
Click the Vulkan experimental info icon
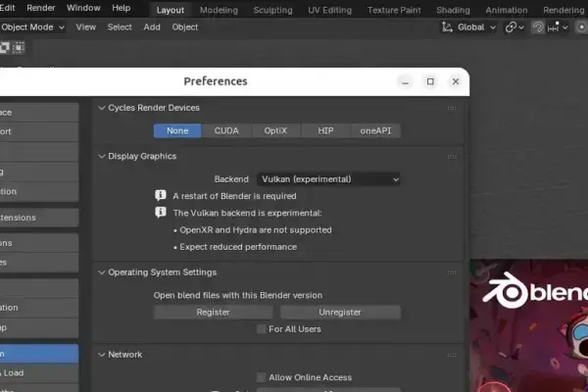click(161, 213)
